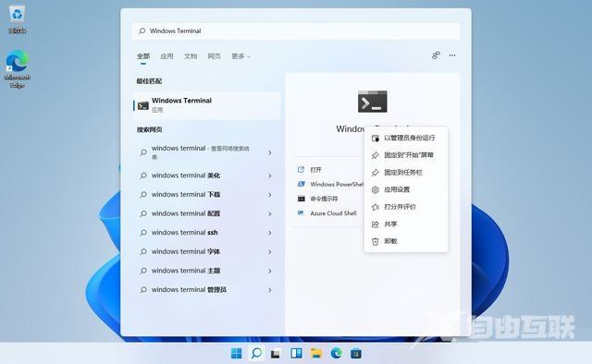
Task: Click 打开 to open the app
Action: click(315, 170)
